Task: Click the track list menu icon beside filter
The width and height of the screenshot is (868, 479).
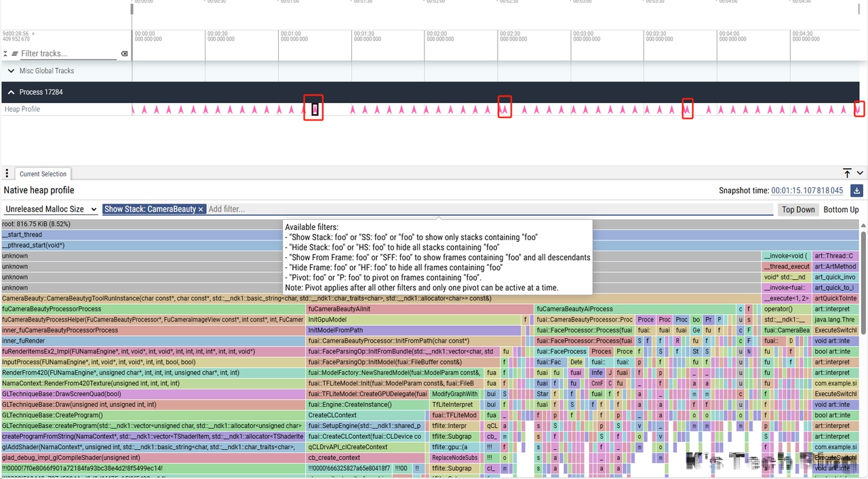Action: tap(15, 54)
